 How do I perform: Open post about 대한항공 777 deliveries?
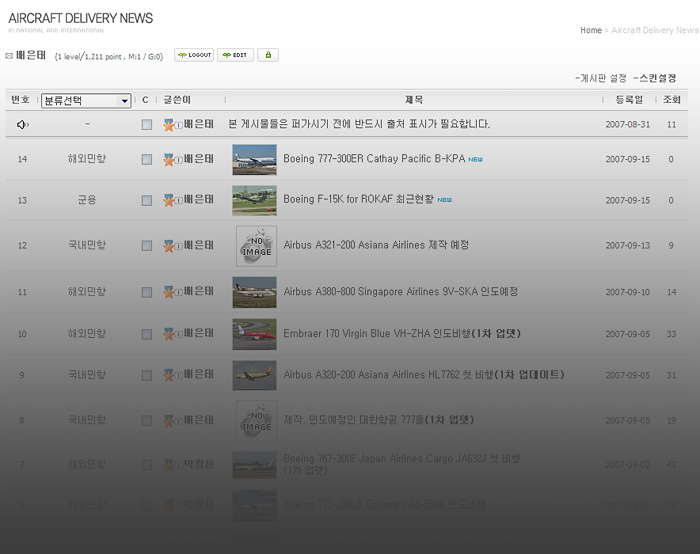(x=379, y=420)
